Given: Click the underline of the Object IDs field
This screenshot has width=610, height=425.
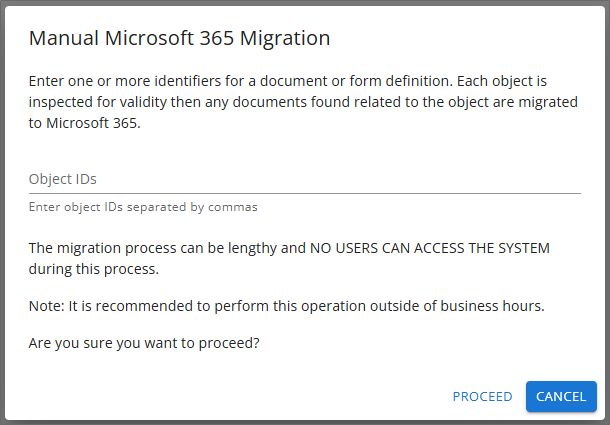Looking at the screenshot, I should click(304, 192).
